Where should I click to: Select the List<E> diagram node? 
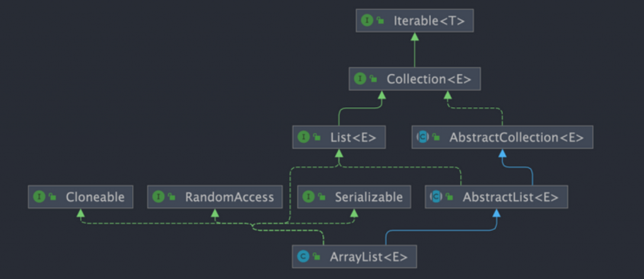pos(339,137)
